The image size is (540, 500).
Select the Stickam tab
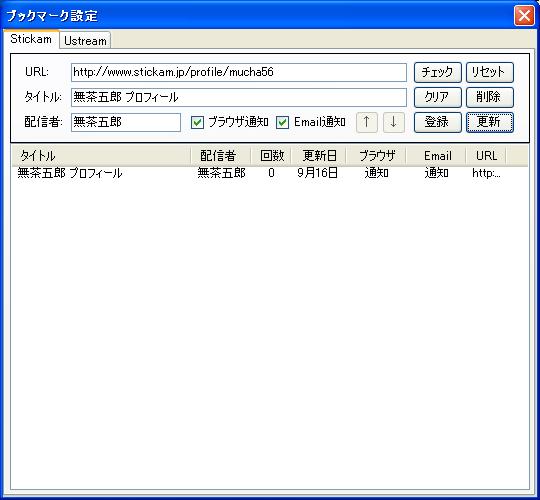click(31, 39)
